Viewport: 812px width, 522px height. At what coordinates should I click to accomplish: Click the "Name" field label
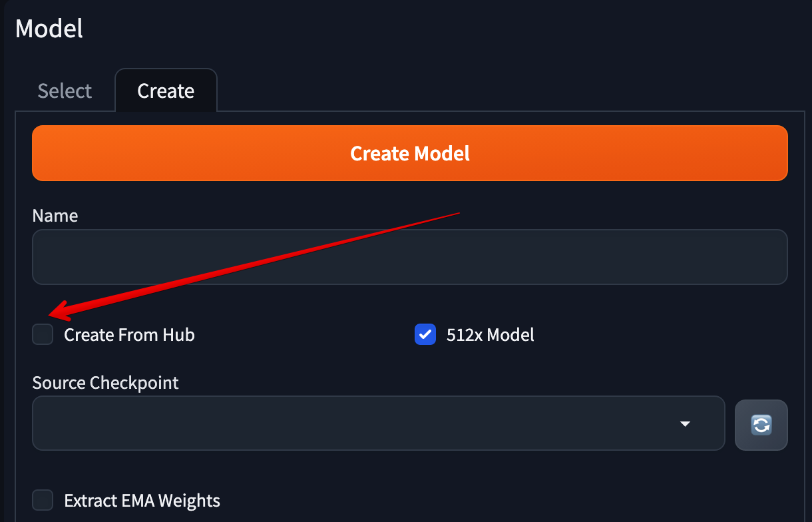(55, 216)
